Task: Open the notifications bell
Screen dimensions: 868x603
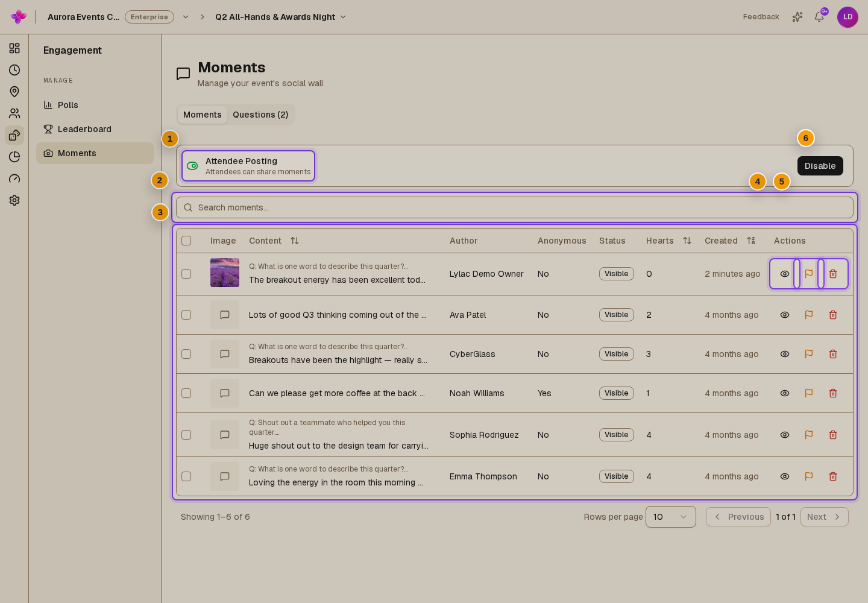Action: 819,17
